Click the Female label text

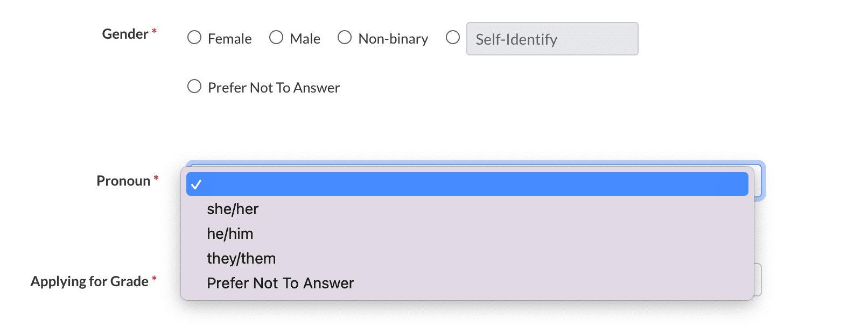pos(229,39)
